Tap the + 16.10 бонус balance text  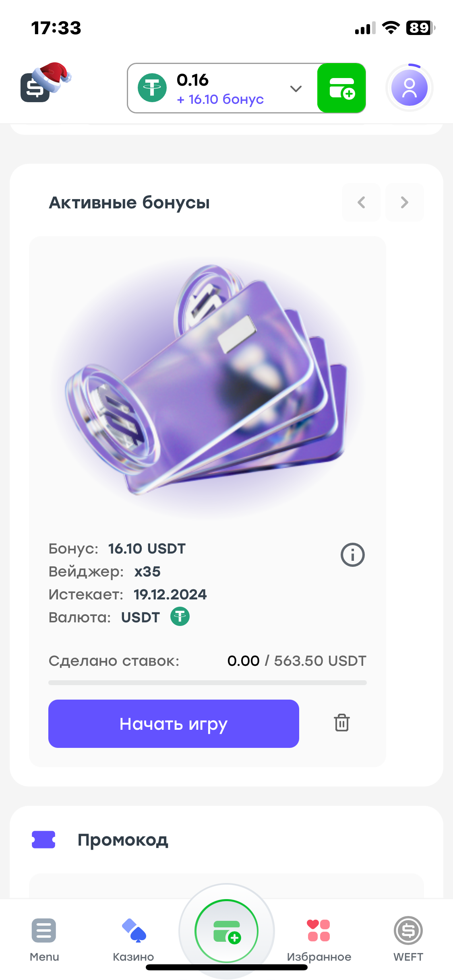pos(220,99)
